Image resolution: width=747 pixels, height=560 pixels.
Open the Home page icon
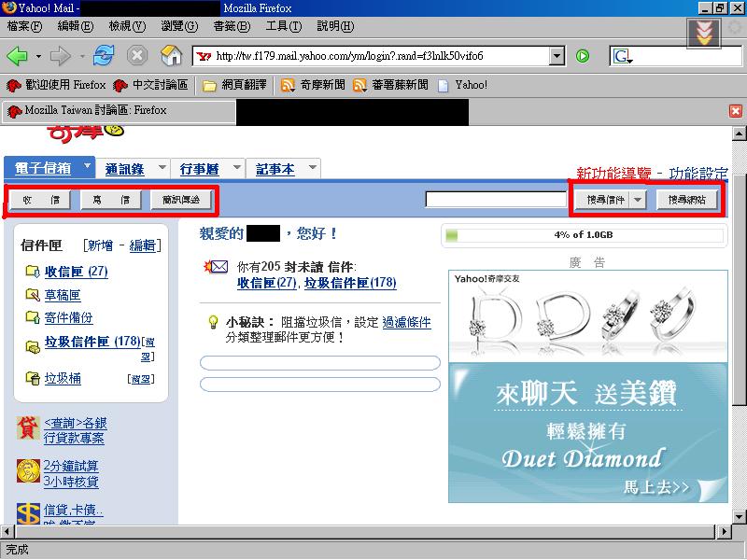pyautogui.click(x=171, y=56)
